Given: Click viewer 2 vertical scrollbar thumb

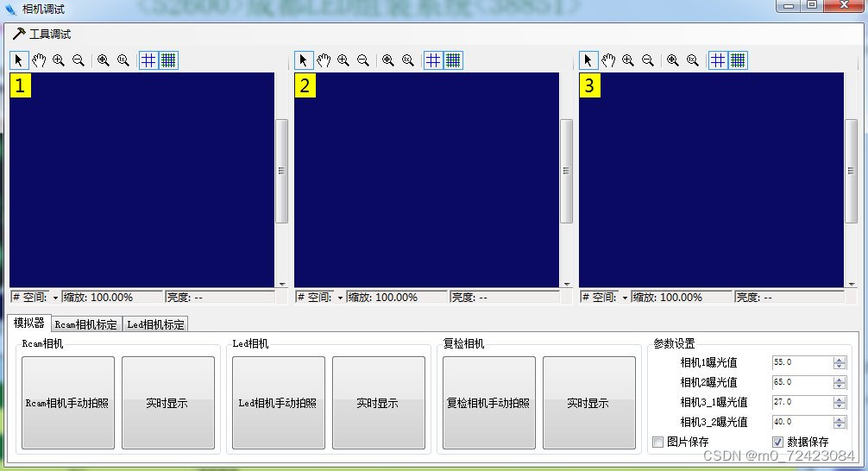Looking at the screenshot, I should [566, 171].
